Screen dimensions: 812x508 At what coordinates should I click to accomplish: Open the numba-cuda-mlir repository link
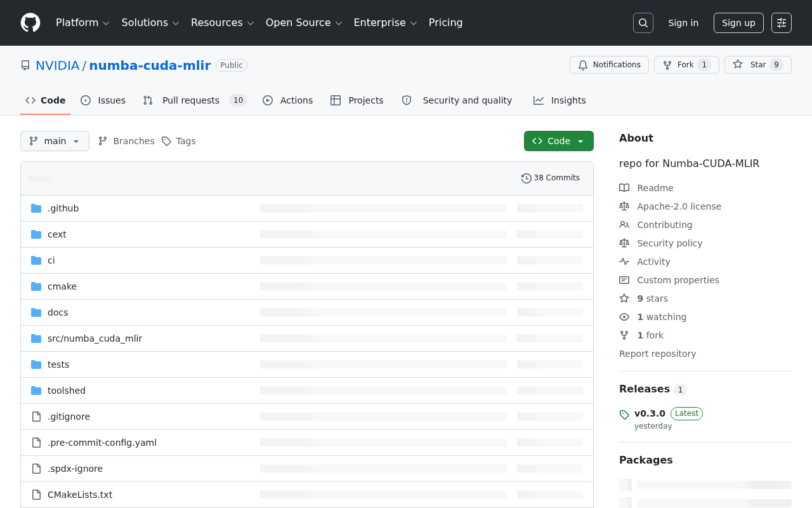[150, 65]
